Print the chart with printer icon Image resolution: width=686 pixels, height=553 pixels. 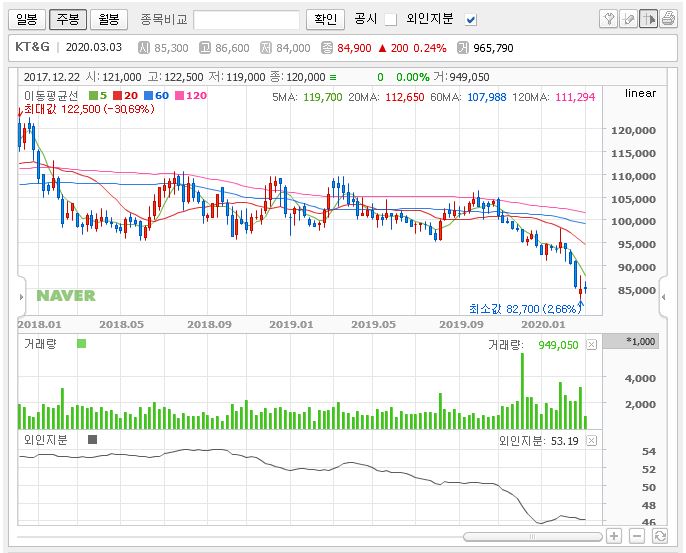tap(668, 19)
